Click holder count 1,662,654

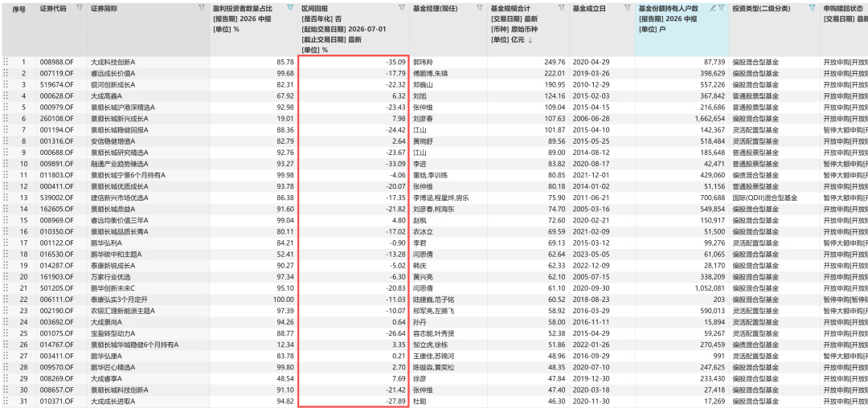tap(710, 118)
